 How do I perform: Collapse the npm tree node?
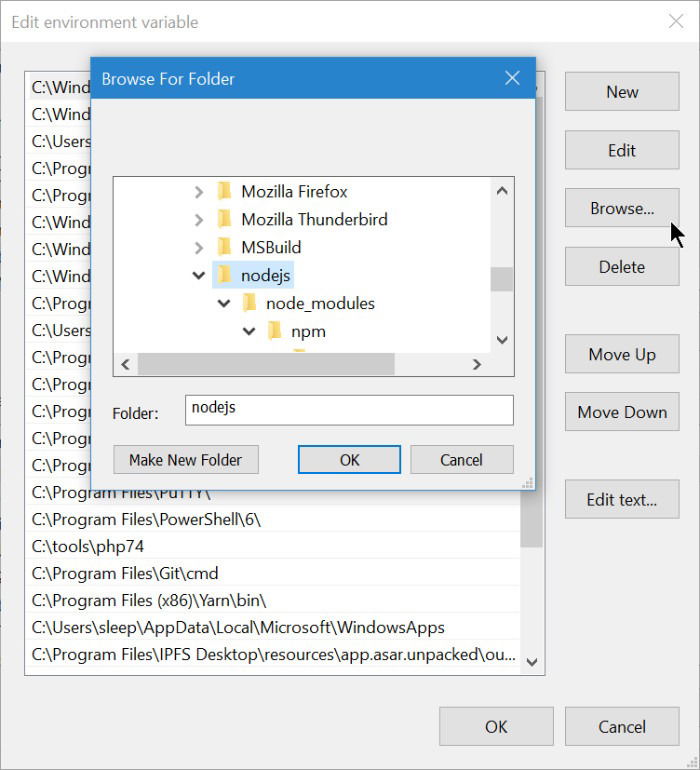pyautogui.click(x=249, y=331)
